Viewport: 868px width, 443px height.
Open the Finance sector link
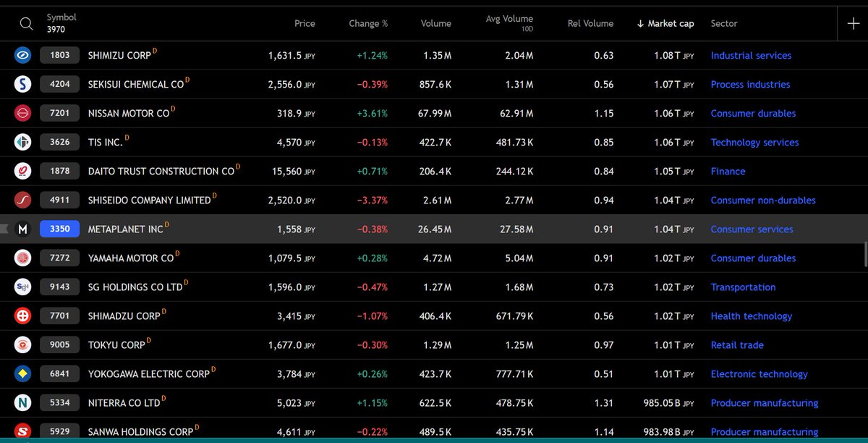click(x=728, y=171)
